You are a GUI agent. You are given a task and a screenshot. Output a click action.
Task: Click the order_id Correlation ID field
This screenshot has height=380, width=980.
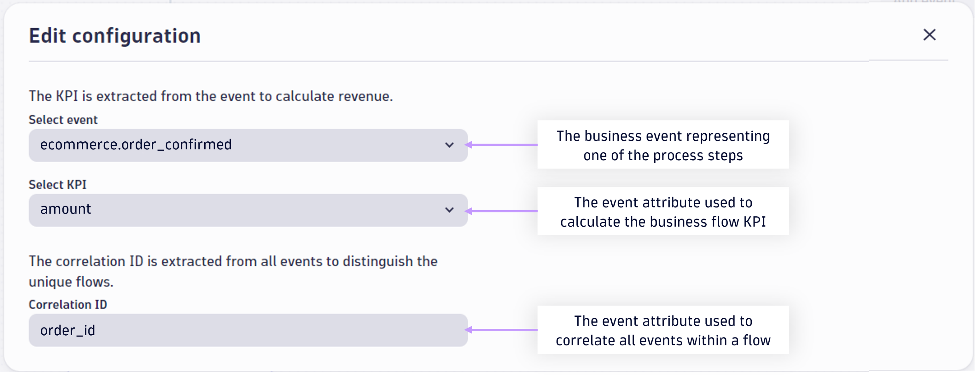pyautogui.click(x=247, y=330)
